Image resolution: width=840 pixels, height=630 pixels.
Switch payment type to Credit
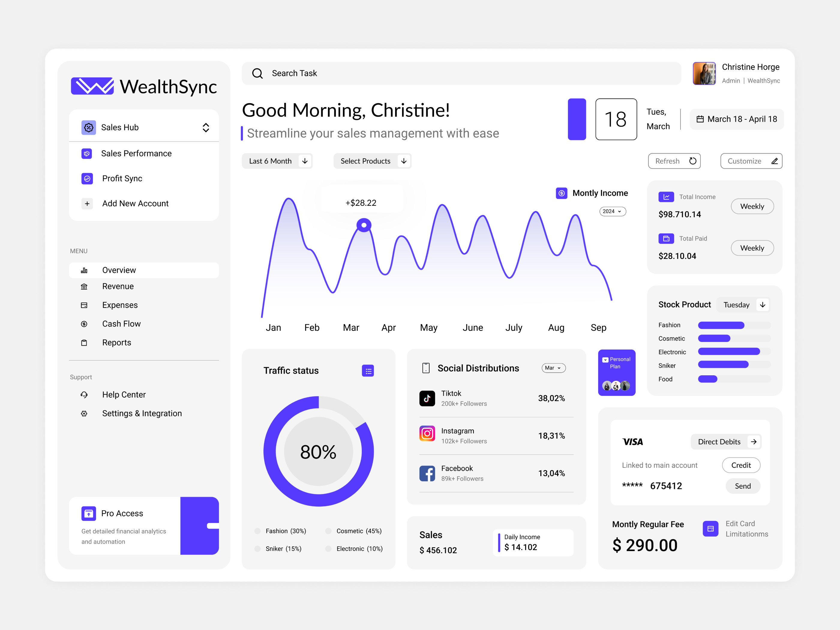(x=741, y=465)
